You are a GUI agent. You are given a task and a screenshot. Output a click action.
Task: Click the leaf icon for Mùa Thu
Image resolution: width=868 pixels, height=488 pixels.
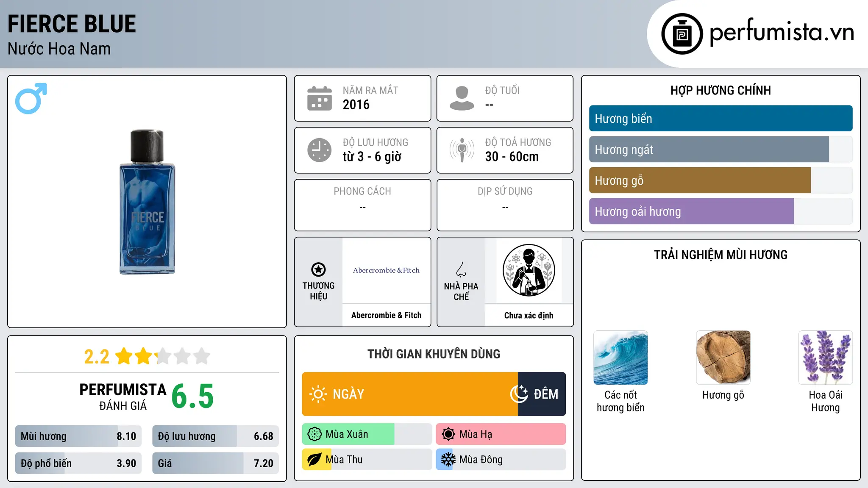point(314,460)
